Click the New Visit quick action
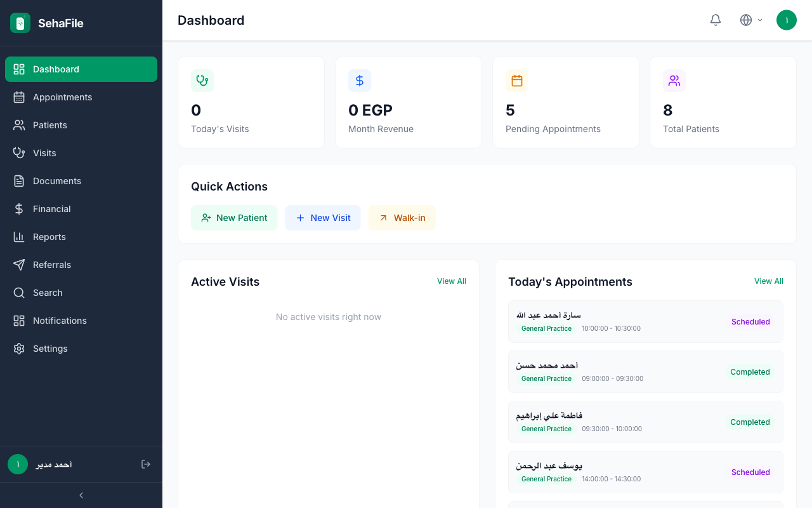This screenshot has width=812, height=508. click(x=323, y=218)
